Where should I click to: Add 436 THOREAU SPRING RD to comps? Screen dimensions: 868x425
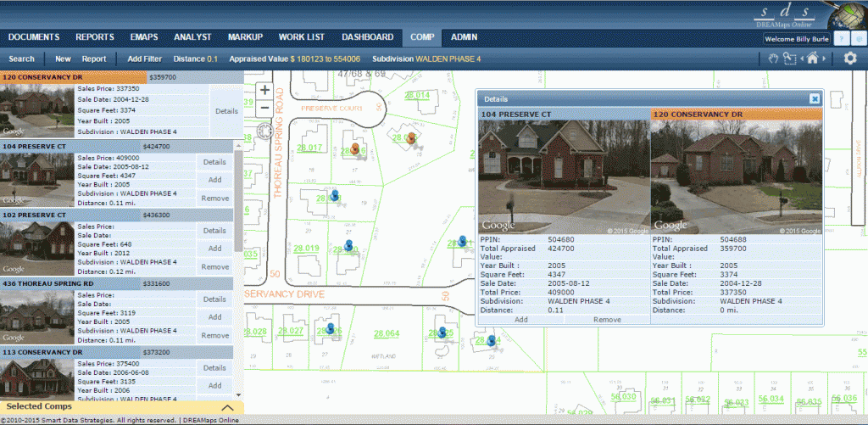(214, 317)
